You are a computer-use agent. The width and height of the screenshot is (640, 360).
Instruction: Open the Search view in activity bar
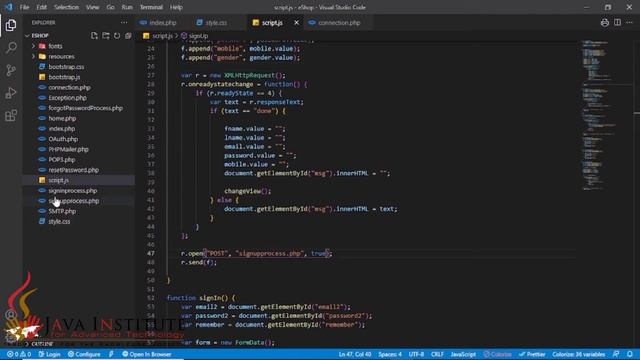click(x=11, y=48)
